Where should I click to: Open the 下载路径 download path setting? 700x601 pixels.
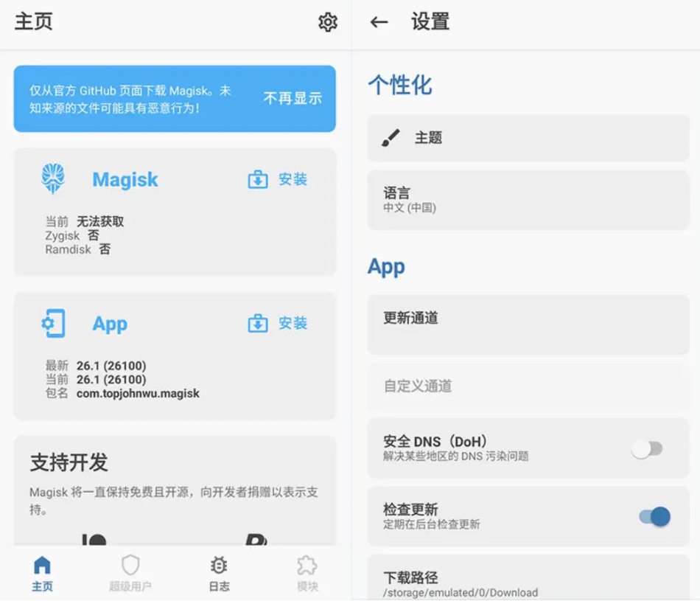tap(528, 583)
